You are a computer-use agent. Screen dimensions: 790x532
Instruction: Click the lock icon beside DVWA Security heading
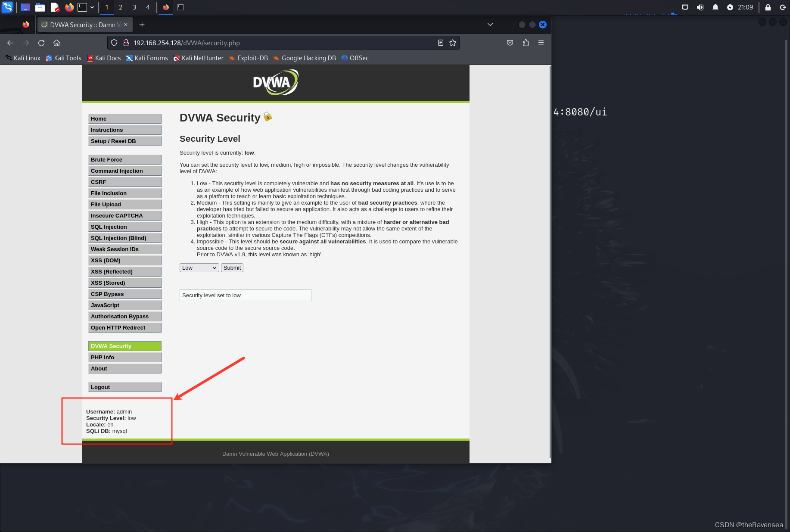tap(268, 117)
